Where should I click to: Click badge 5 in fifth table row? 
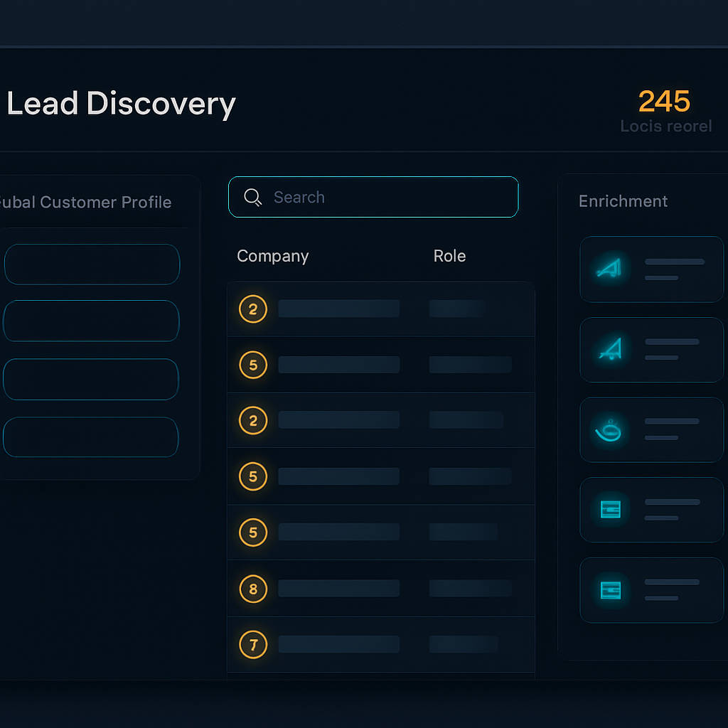click(253, 532)
